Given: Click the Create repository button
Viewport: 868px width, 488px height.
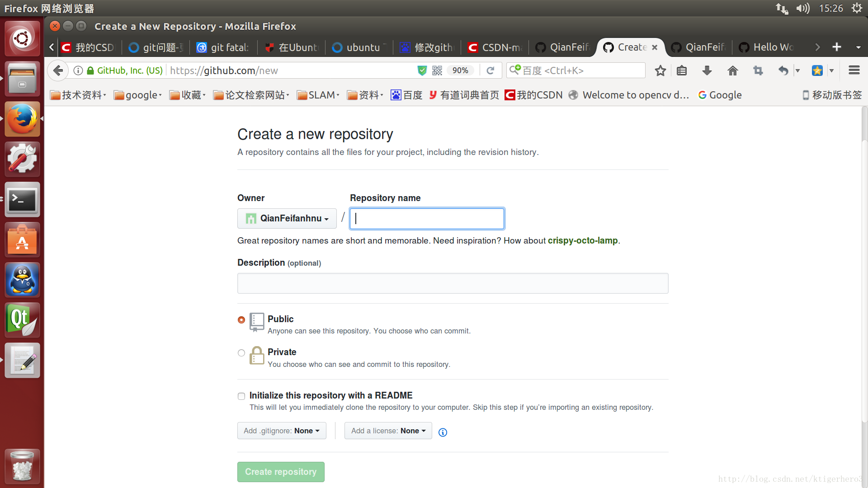Looking at the screenshot, I should click(281, 472).
